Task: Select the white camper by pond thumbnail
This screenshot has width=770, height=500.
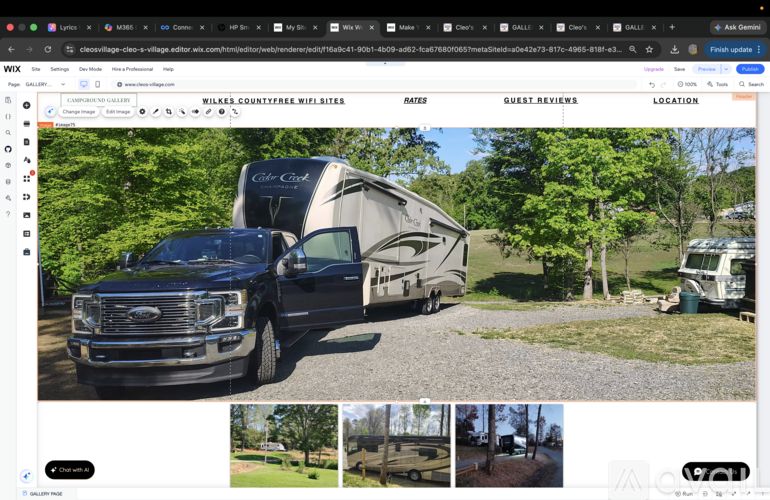Action: point(284,445)
